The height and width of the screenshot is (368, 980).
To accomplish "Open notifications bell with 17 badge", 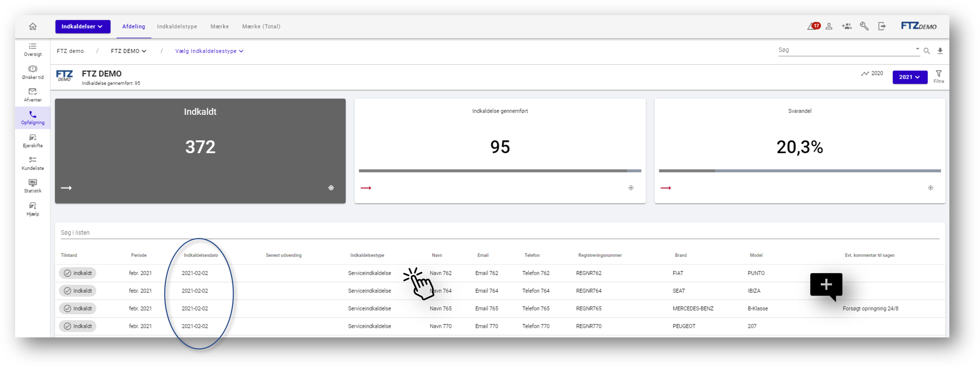I will coord(813,26).
